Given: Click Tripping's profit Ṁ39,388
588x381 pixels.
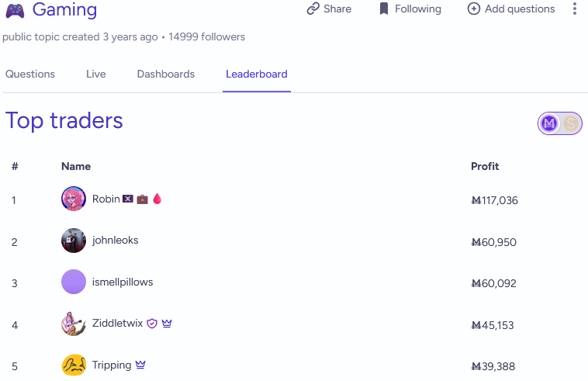Looking at the screenshot, I should (493, 366).
